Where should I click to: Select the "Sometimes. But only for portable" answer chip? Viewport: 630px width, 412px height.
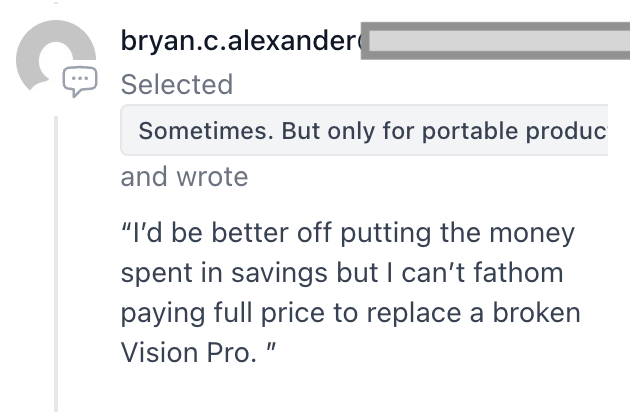[x=364, y=130]
